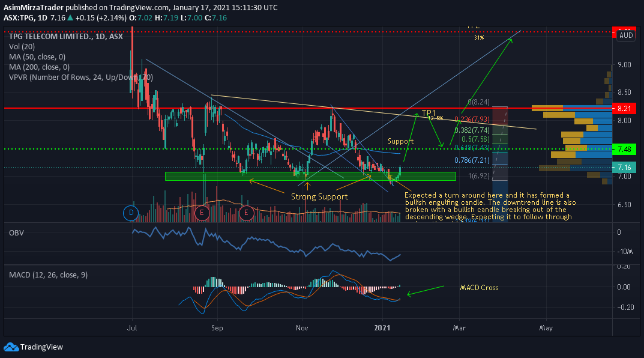Viewport: 644px width, 358px height.
Task: Click the 1(6.92) Fibonacci level
Action: tap(479, 176)
